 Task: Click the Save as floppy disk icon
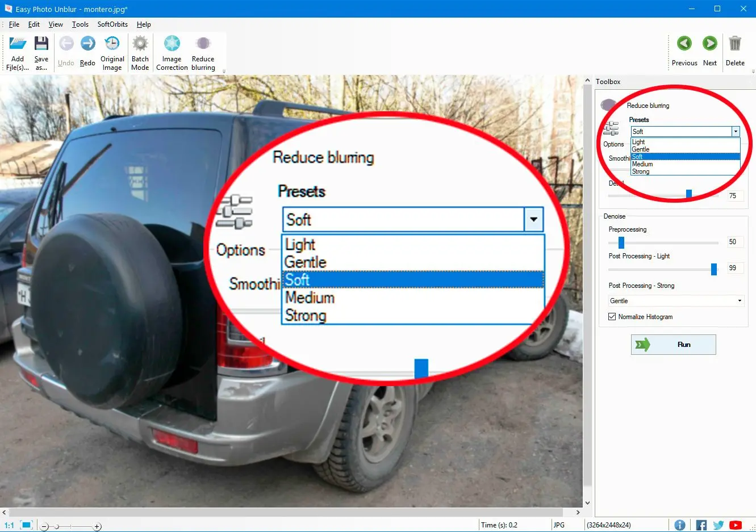click(41, 44)
